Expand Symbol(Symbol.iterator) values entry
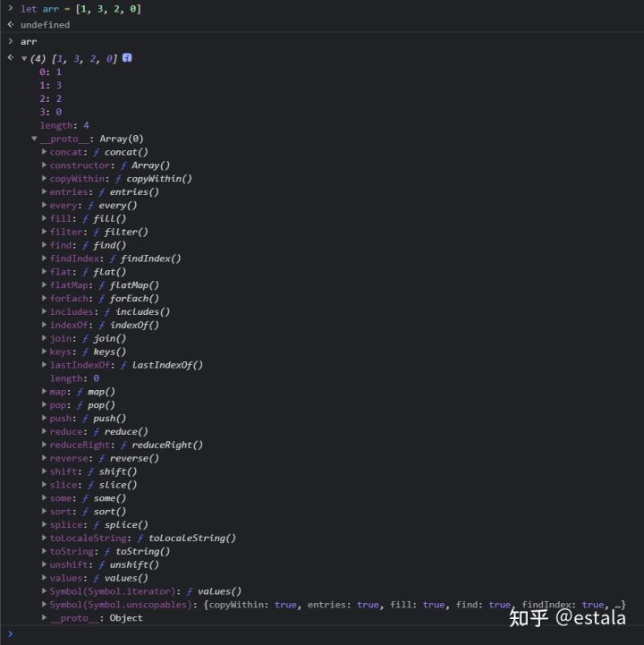This screenshot has height=645, width=644. pyautogui.click(x=44, y=591)
